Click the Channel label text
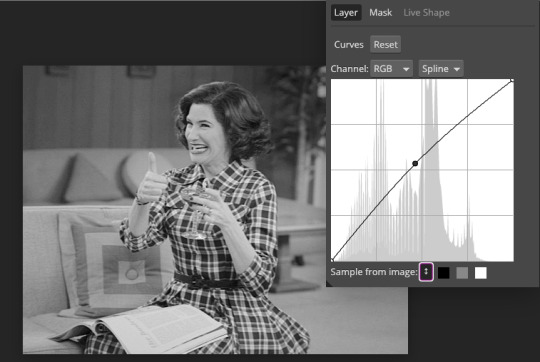This screenshot has height=362, width=540. tap(349, 69)
